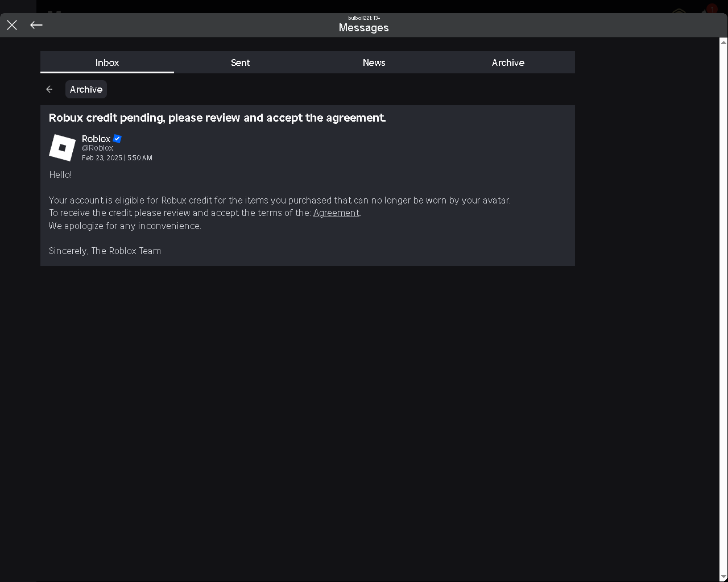728x582 pixels.
Task: Open the Sent tab
Action: [241, 63]
